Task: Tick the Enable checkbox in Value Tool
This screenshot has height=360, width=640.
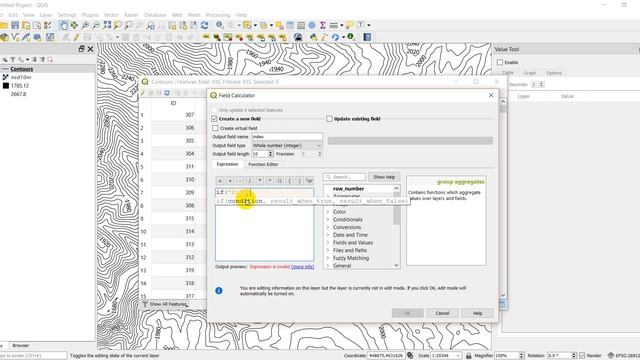Action: tap(500, 62)
